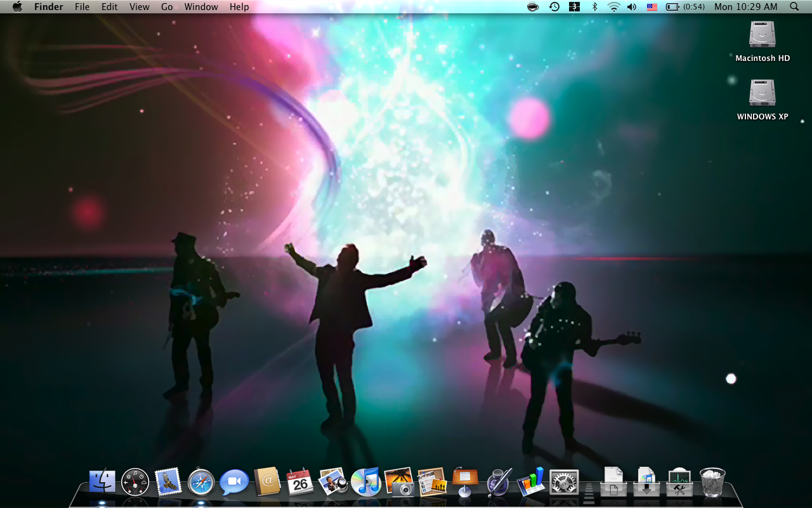Open the Go menu

167,7
